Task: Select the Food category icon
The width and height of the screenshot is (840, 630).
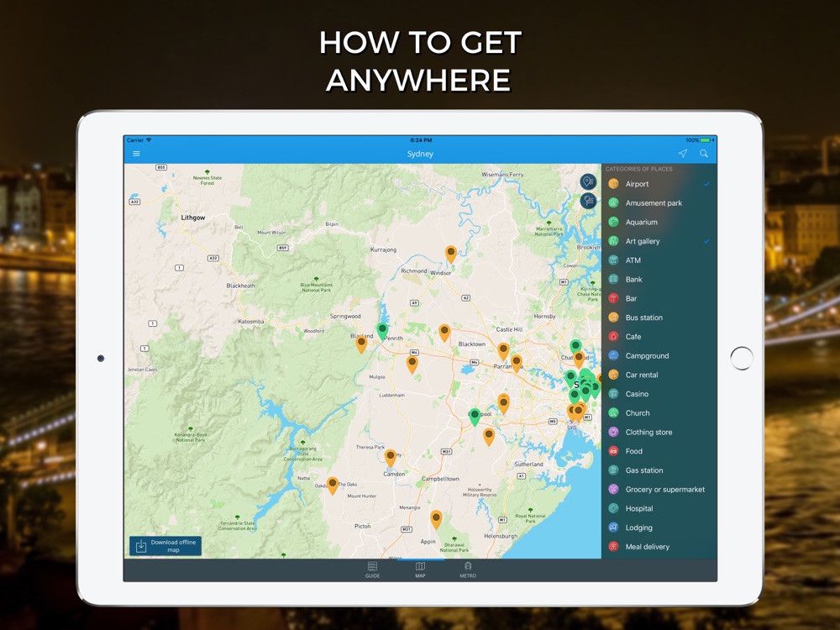Action: (x=614, y=451)
